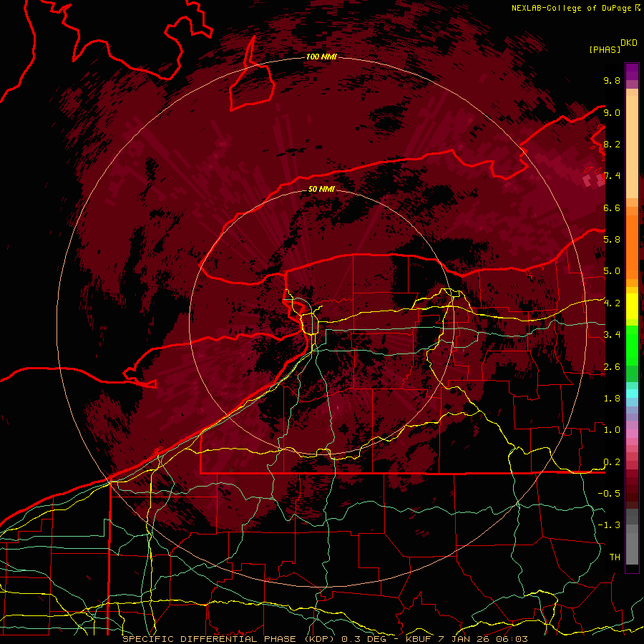The image size is (644, 644).
Task: Click the NEXLAB-College of DuPage header text
Action: click(571, 8)
